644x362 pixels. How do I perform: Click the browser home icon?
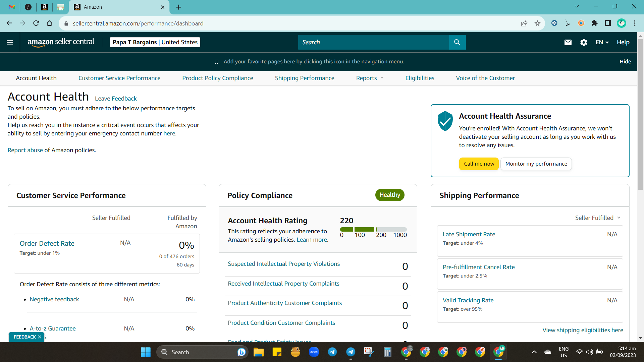pos(50,23)
